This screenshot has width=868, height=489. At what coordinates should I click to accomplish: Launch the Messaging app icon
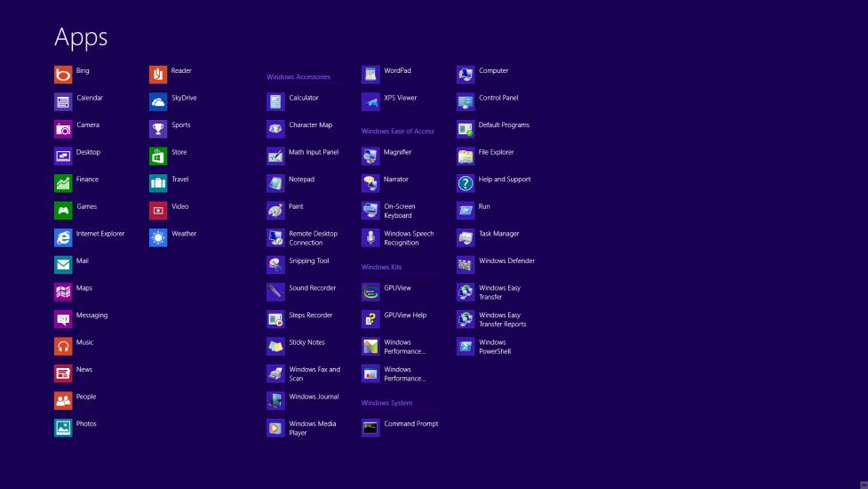click(x=63, y=318)
